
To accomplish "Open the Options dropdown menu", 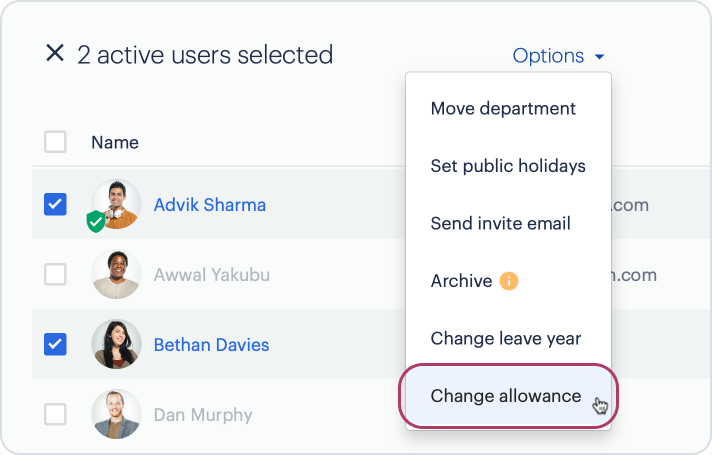I will coord(558,56).
